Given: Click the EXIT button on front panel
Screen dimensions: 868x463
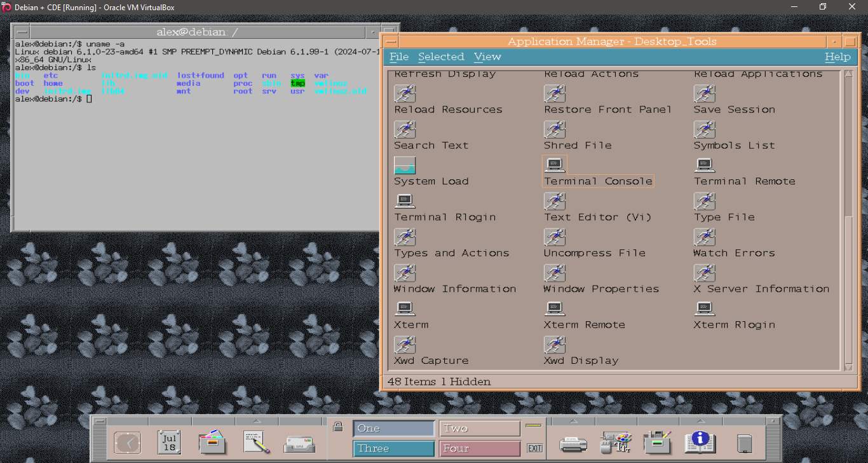Looking at the screenshot, I should [535, 448].
